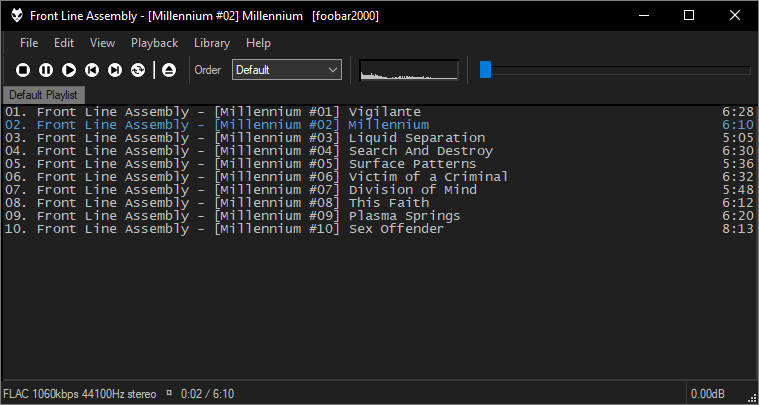Click the 0.00dB volume indicator

click(707, 394)
